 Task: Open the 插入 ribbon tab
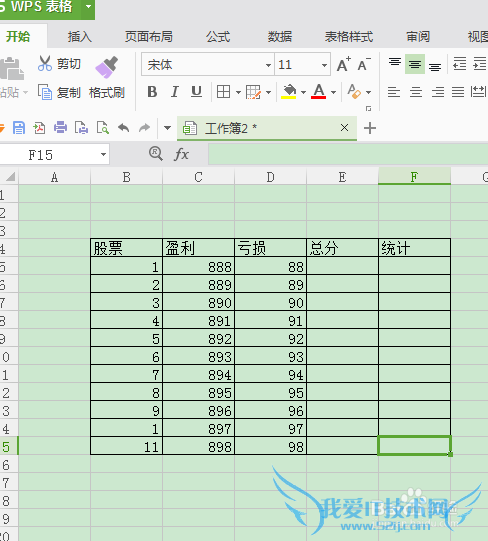click(80, 37)
